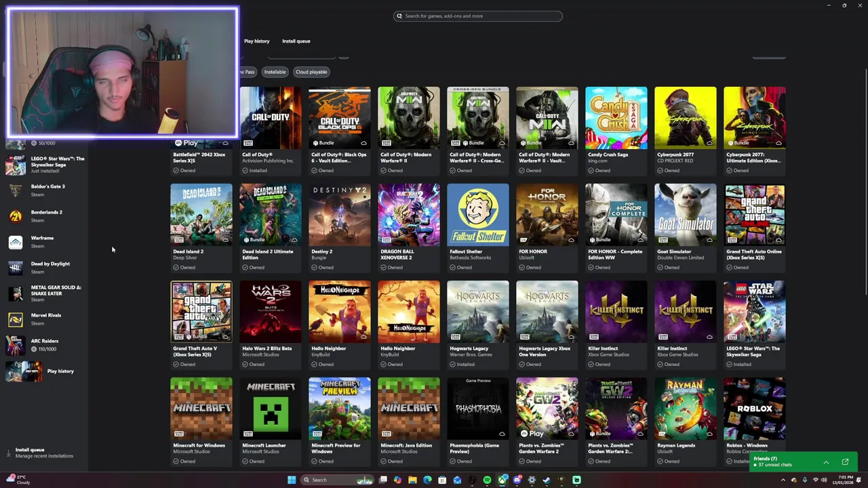Open Microsoft Edge from the taskbar

(x=427, y=480)
